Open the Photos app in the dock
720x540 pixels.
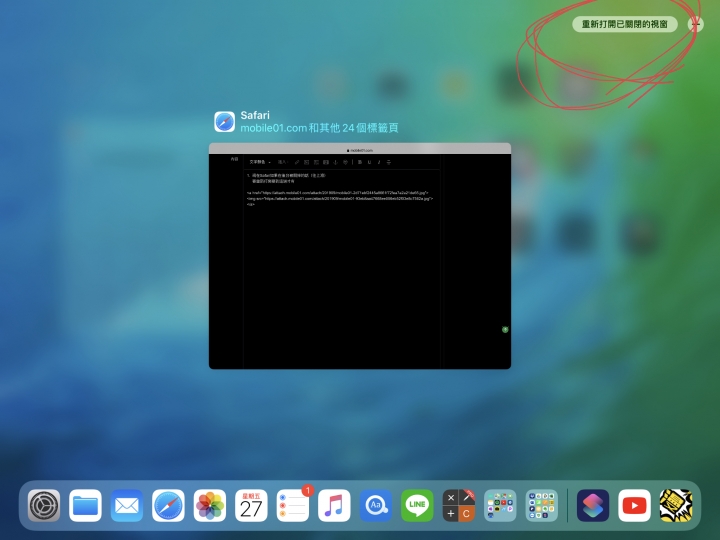tap(210, 506)
